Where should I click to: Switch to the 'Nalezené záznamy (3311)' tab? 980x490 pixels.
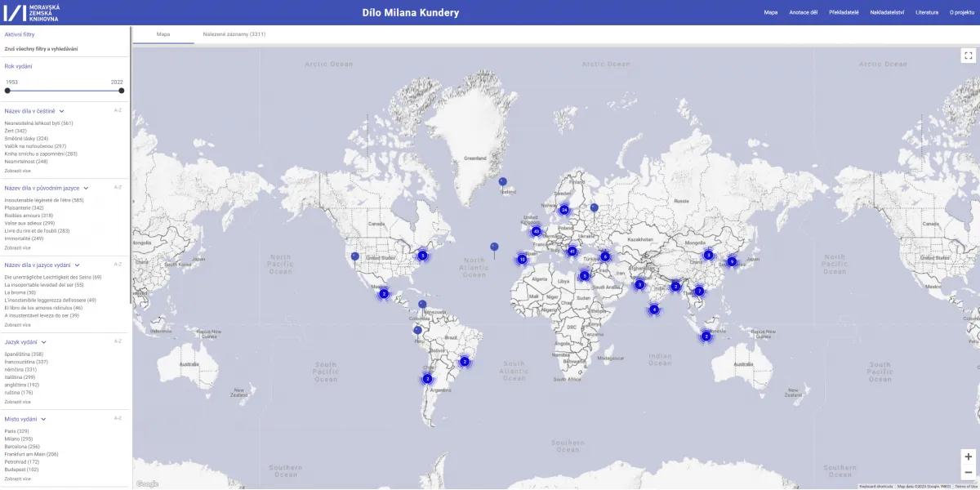[234, 34]
